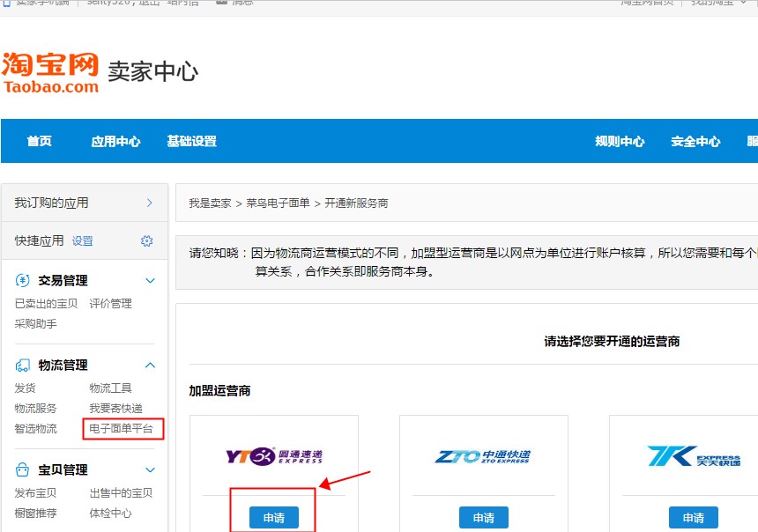Click the 请选择您要开通的运营商 heading

click(x=612, y=341)
